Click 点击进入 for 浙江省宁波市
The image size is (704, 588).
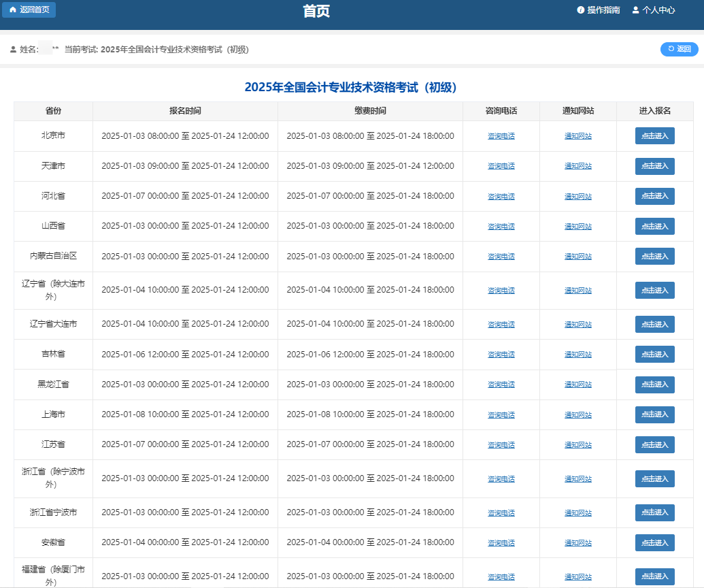pyautogui.click(x=654, y=512)
